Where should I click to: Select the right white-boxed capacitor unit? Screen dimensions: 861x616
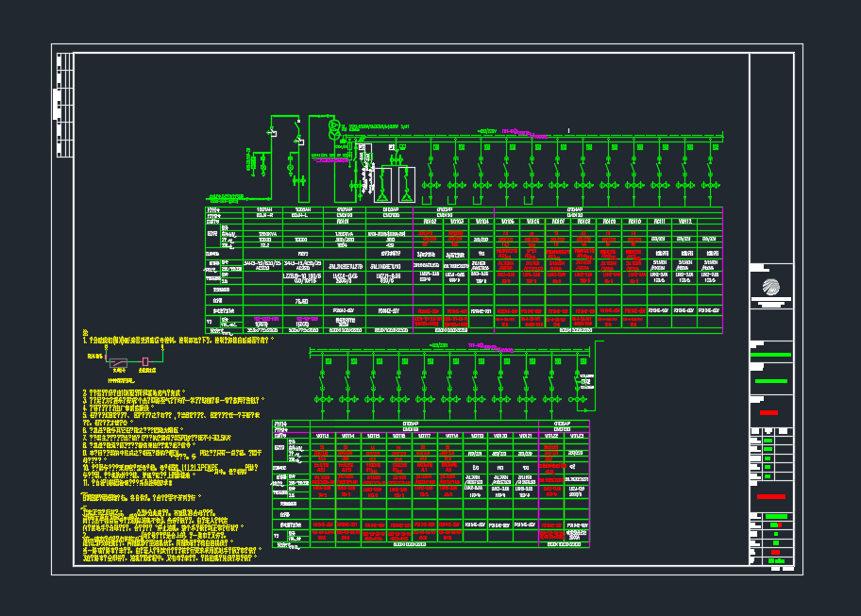(406, 186)
